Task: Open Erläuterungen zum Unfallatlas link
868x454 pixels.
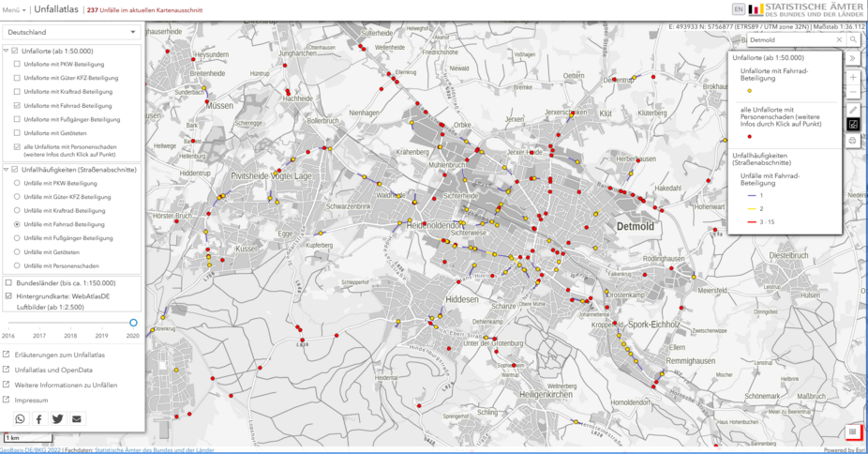Action: coord(60,355)
